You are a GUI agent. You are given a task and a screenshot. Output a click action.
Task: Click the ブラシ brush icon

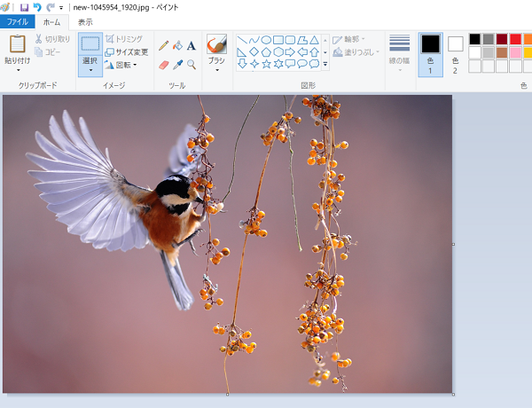[x=217, y=44]
